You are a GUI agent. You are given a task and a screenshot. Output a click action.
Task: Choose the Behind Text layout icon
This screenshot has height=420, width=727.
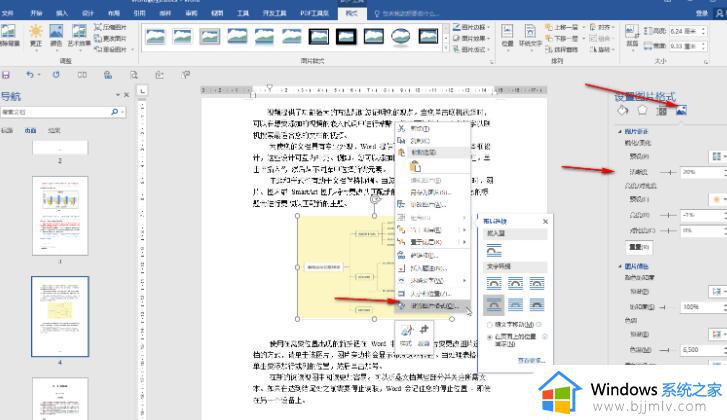pyautogui.click(x=515, y=304)
